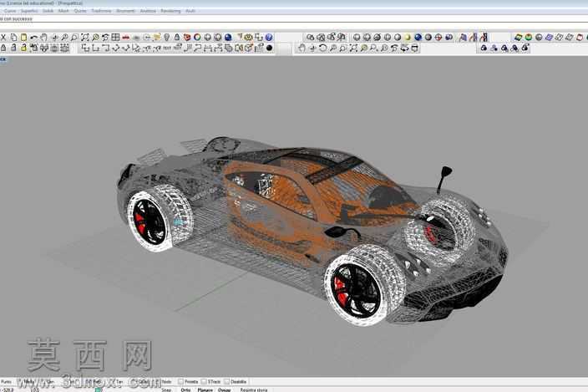The image size is (588, 392).
Task: Select the wireframe sphere display icon
Action: click(x=357, y=37)
